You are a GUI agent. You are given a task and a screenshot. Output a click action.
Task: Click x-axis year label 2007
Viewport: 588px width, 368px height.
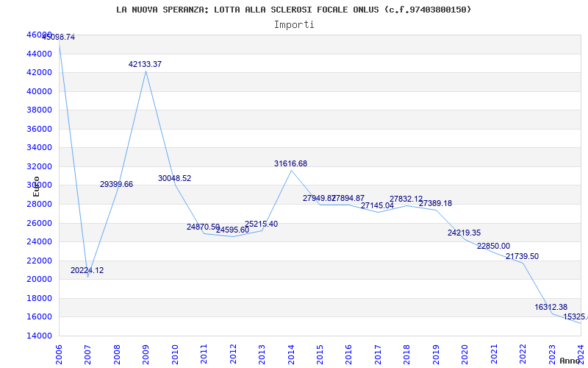coord(87,355)
